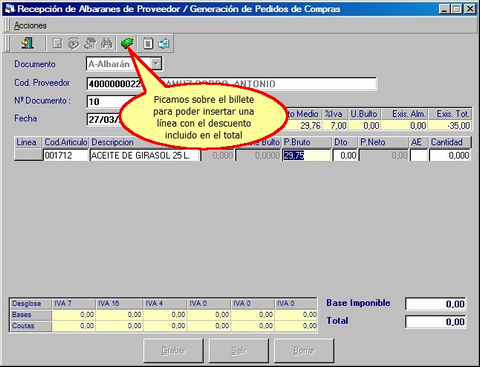This screenshot has height=367, width=480.
Task: Click the ACEITE DE GIRASOL description field
Action: (x=145, y=155)
